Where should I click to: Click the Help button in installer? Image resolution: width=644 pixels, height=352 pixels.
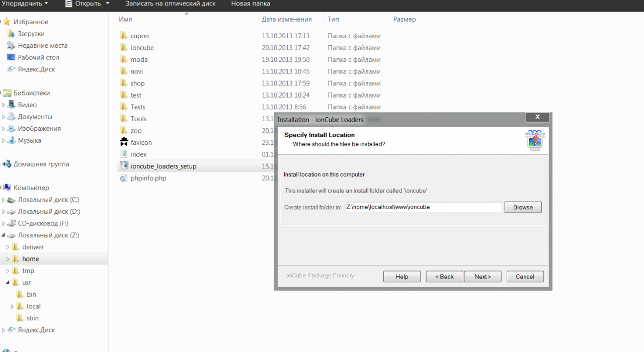coord(402,277)
